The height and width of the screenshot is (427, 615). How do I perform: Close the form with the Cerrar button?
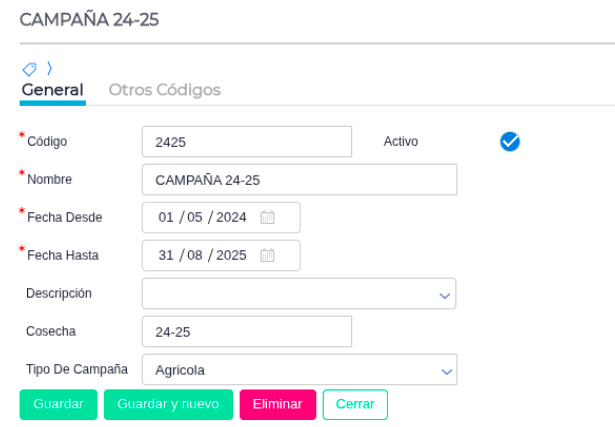(x=355, y=404)
